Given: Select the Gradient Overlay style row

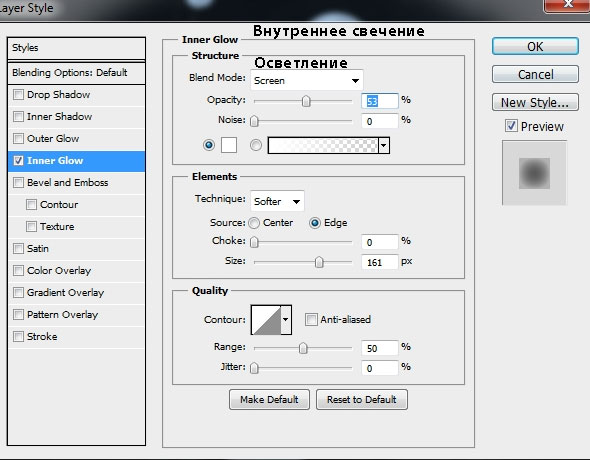Looking at the screenshot, I should 76,293.
